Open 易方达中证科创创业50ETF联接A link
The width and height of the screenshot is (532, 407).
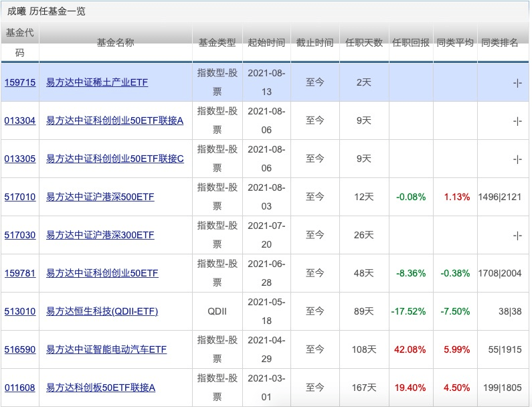pos(114,120)
